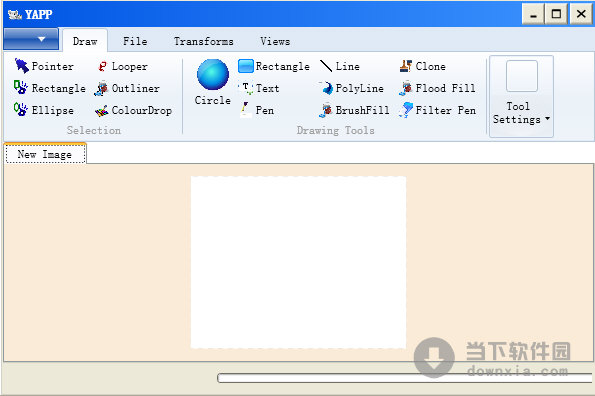Choose the Text tool
Image resolution: width=595 pixels, height=396 pixels.
point(259,88)
